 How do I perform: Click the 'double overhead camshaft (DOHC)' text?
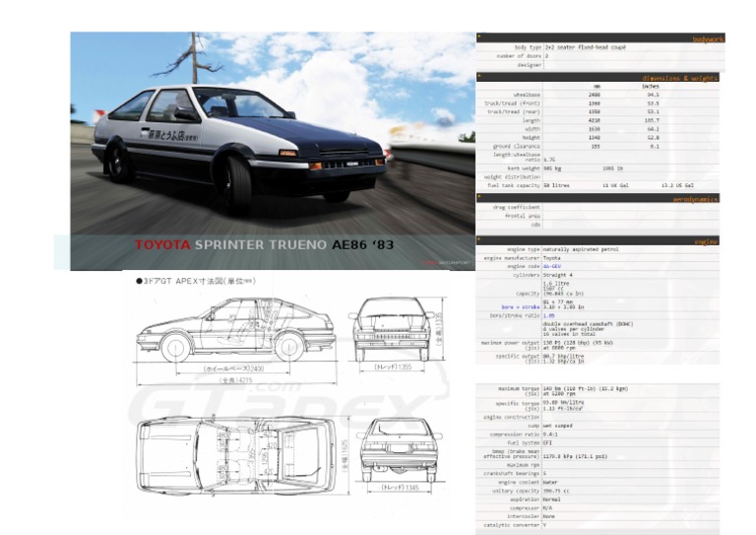click(588, 324)
